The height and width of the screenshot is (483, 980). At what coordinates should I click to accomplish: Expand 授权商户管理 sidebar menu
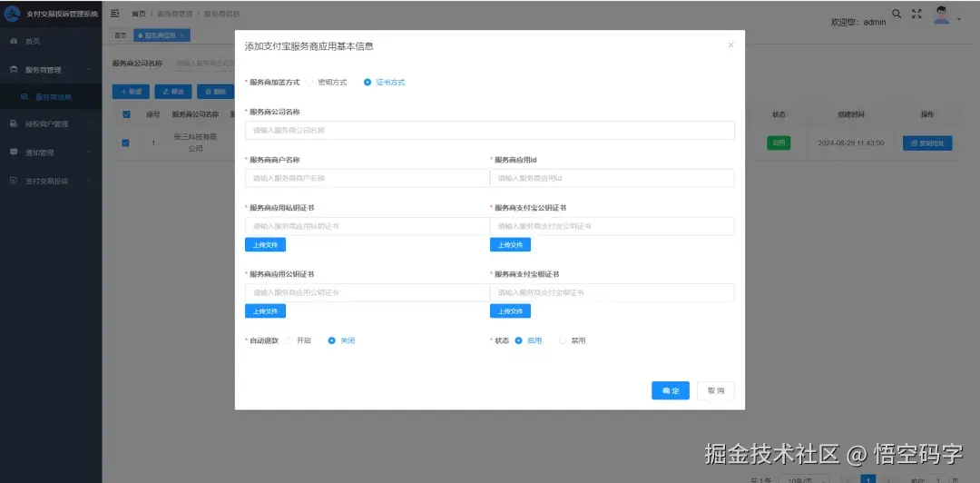[x=51, y=123]
